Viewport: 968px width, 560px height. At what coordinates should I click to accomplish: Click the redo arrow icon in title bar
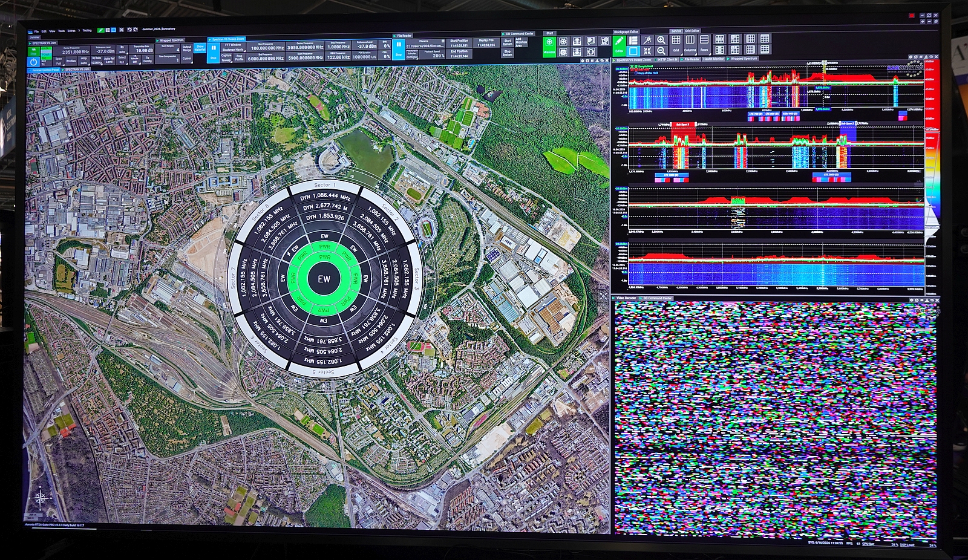pyautogui.click(x=136, y=30)
